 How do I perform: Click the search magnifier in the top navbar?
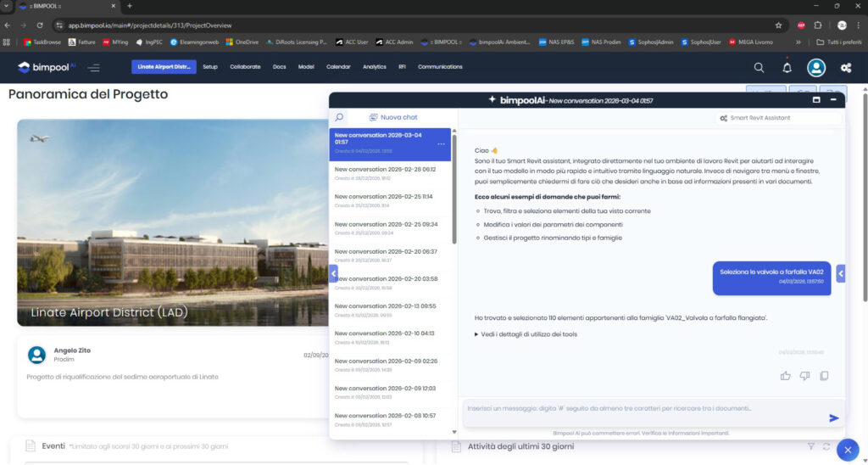pyautogui.click(x=759, y=67)
